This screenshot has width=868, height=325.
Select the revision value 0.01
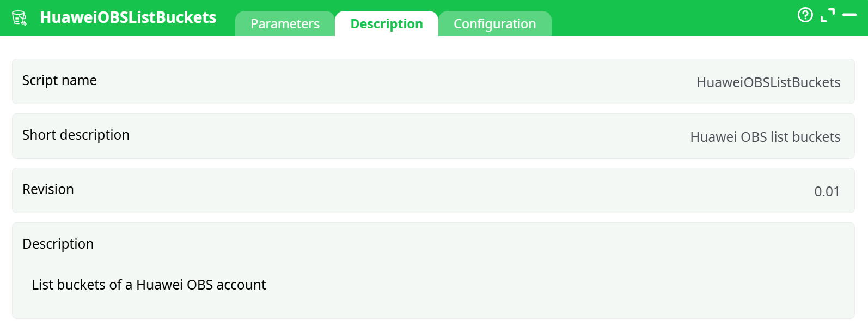pos(827,191)
